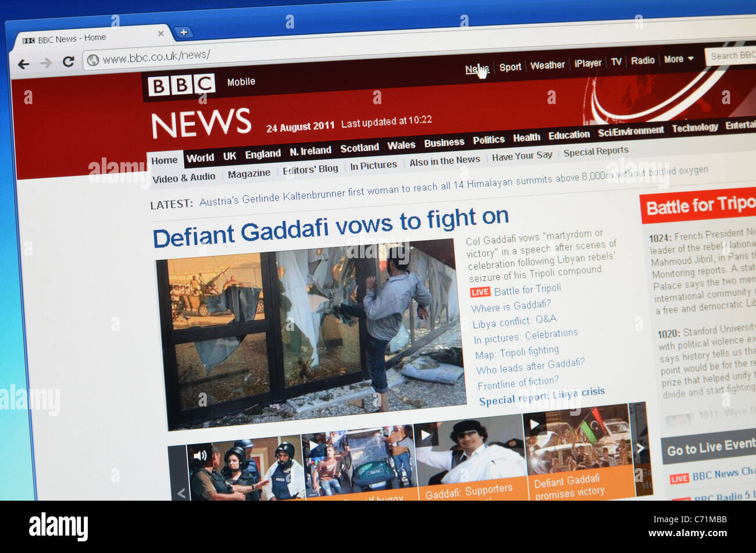This screenshot has width=756, height=553.
Task: Open Magazine sub-navigation link
Action: 249,174
